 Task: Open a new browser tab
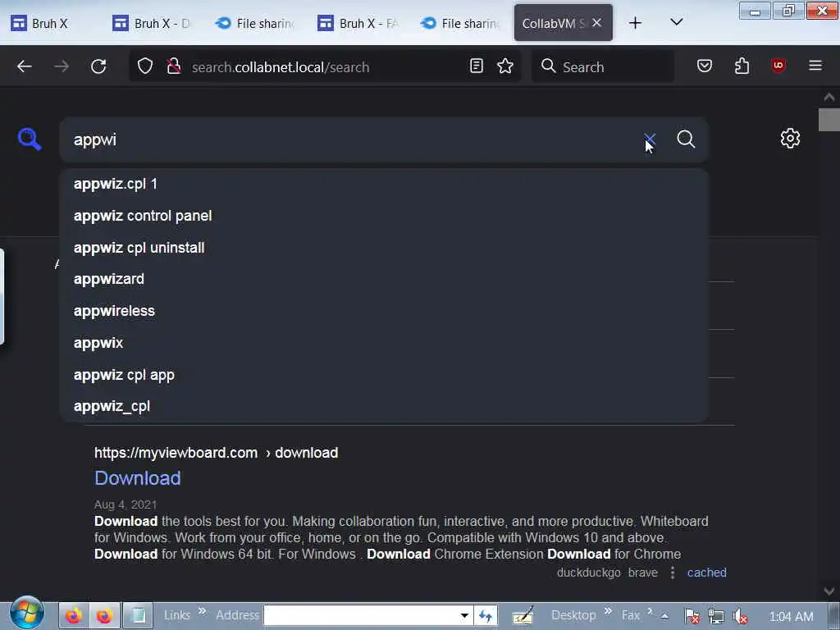[x=635, y=22]
